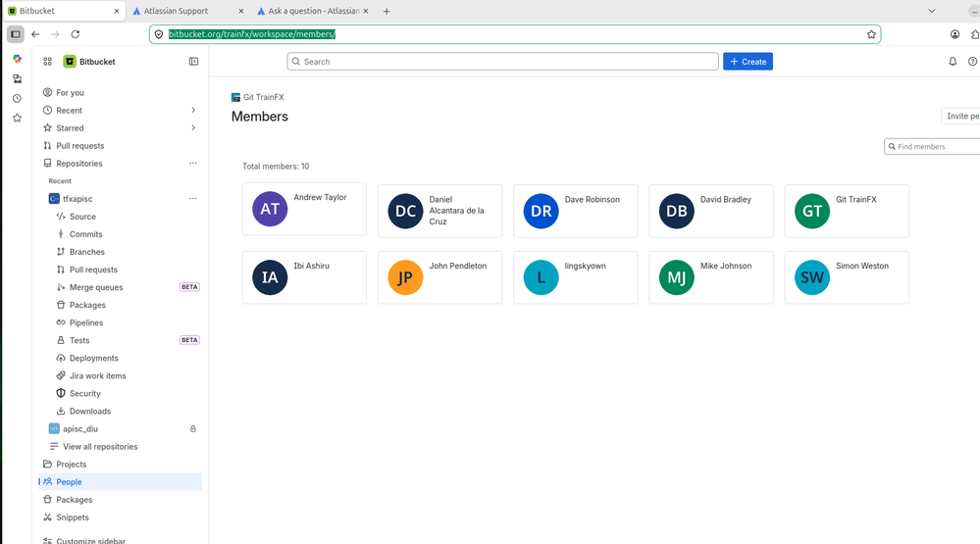Open the AI chatbot icon in browser sidebar
This screenshot has width=980, height=544.
coord(17,59)
